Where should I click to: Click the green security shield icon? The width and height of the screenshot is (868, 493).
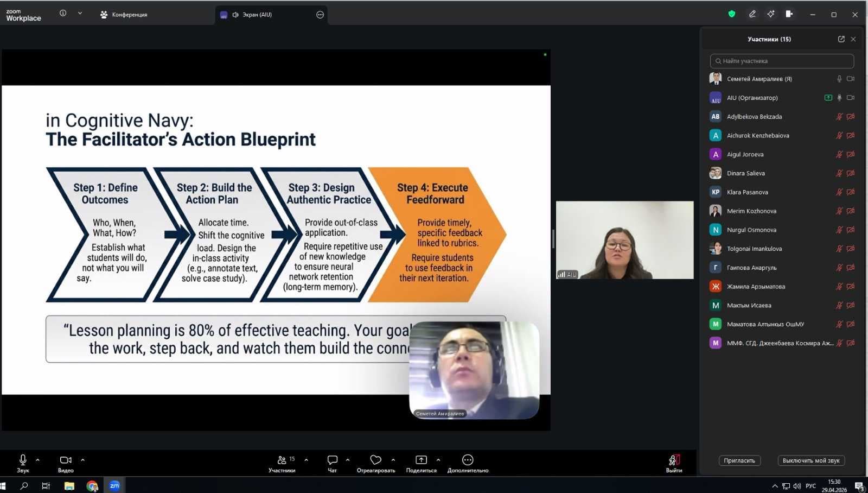[x=732, y=14]
